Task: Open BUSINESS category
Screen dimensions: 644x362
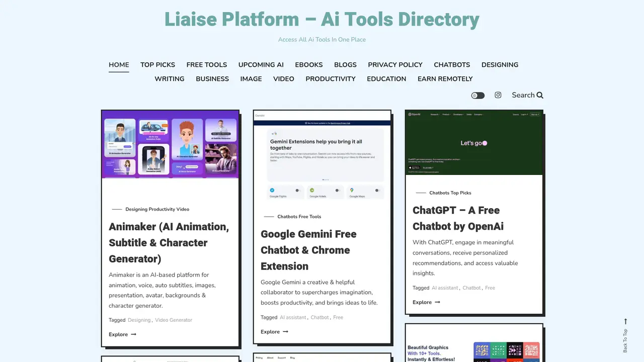Action: pyautogui.click(x=212, y=79)
